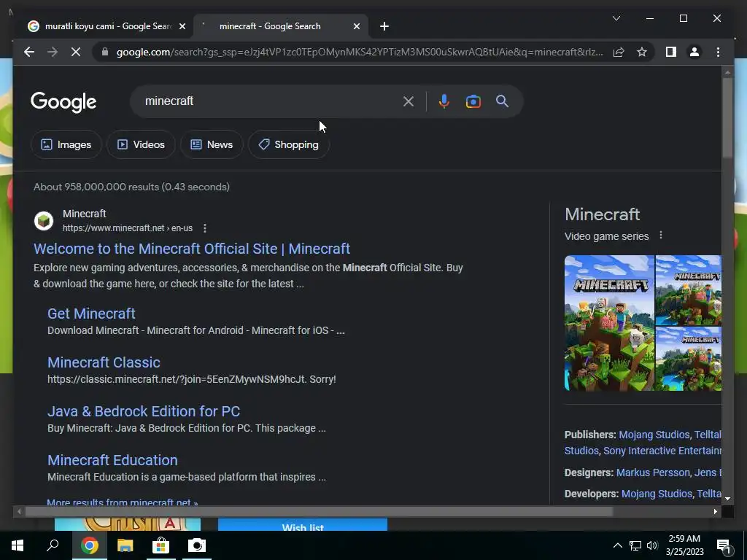The height and width of the screenshot is (560, 747).
Task: Open taskbar clock showing 2:59 AM
Action: tap(684, 545)
